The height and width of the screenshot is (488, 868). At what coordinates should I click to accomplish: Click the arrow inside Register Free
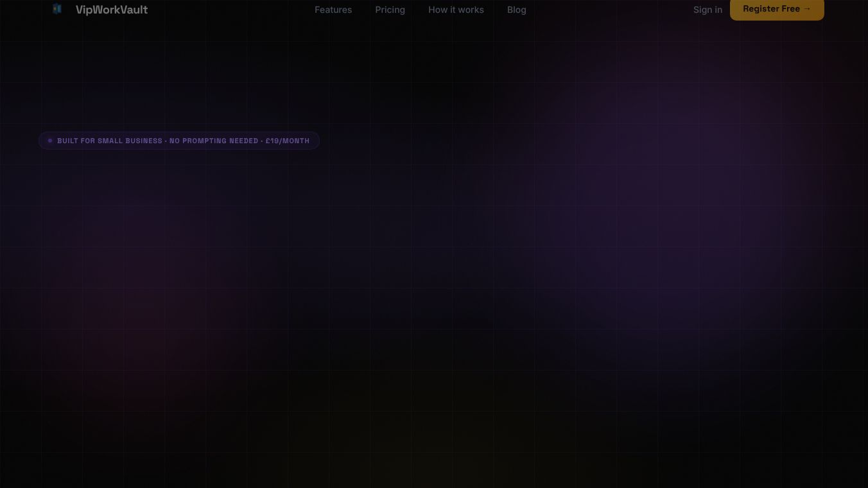pos(807,9)
